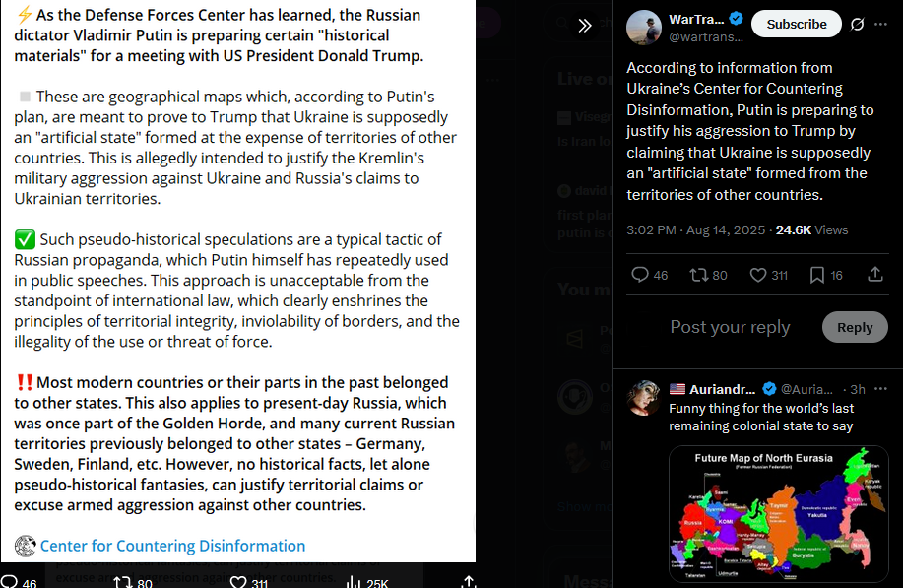Bookmark the post showing 16 bookmarks
Viewport: 903px width, 588px height.
816,275
